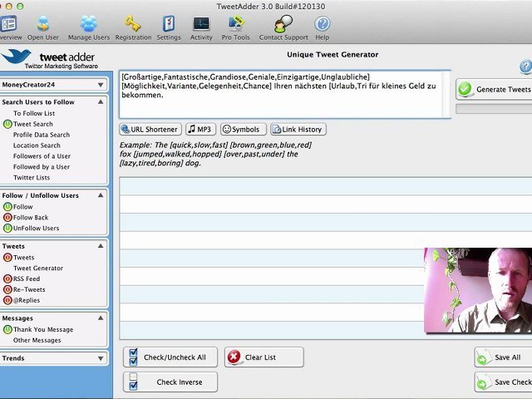Viewport: 532px width, 399px height.
Task: Open Settings from the toolbar
Action: (169, 24)
